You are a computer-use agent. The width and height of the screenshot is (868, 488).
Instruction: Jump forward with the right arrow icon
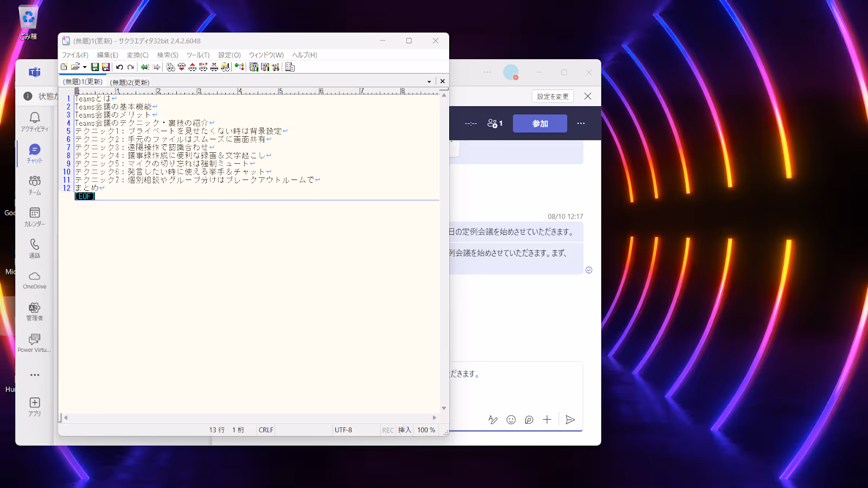point(156,67)
